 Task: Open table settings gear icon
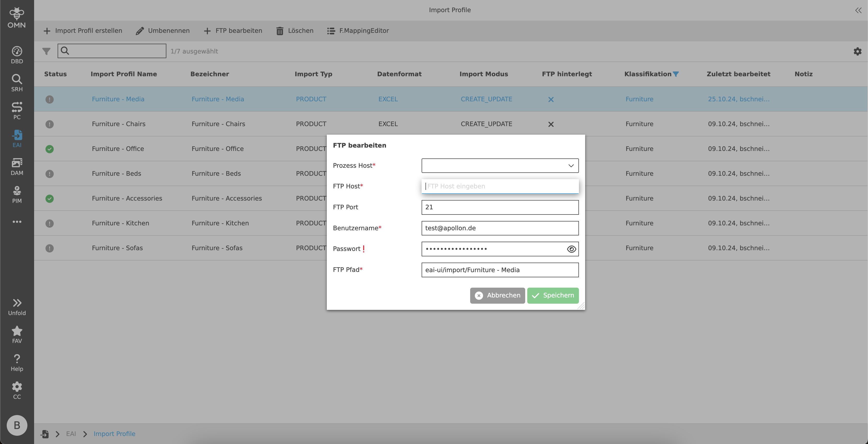tap(857, 51)
